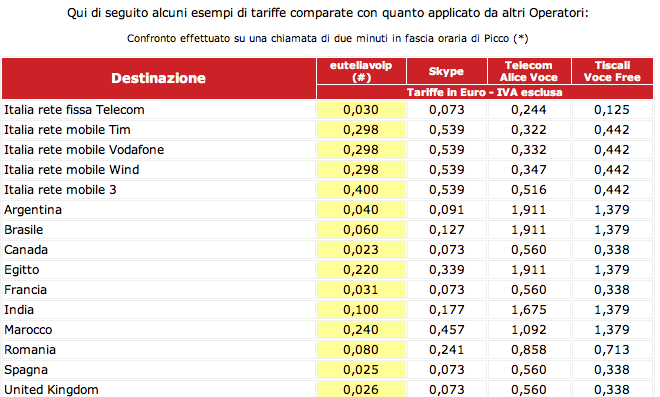Click Telecom Alice rate 1,092 for Marocco
Screen dimensions: 660x397
(529, 330)
